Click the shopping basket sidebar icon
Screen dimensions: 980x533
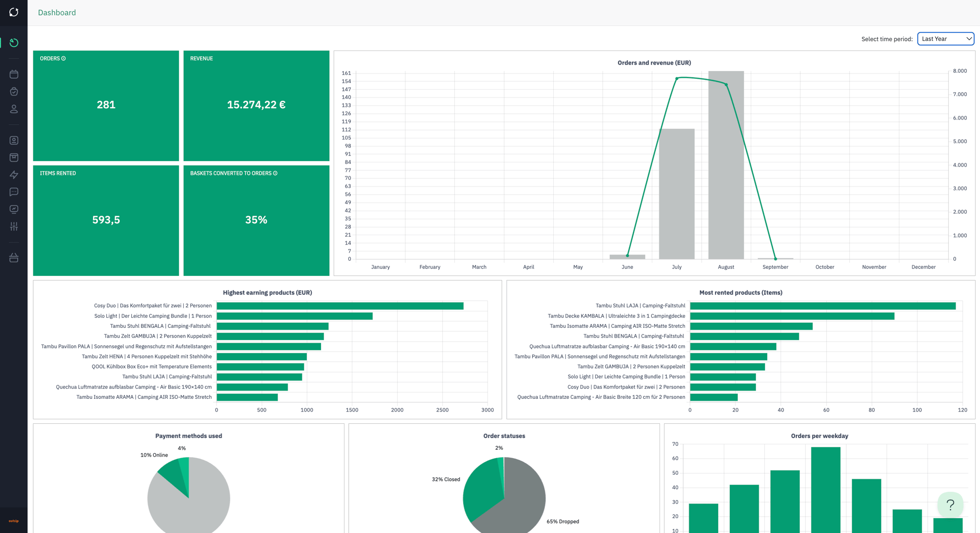pyautogui.click(x=14, y=258)
